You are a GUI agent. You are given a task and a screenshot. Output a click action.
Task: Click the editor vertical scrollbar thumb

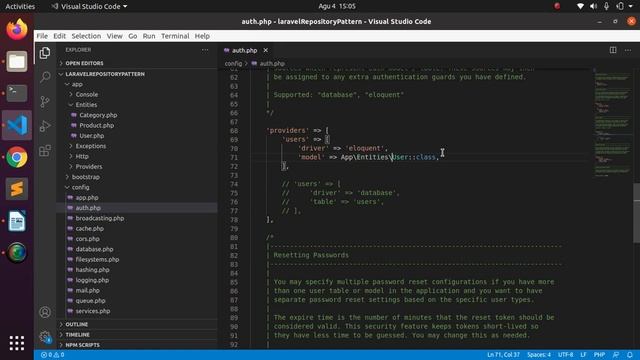(x=637, y=214)
